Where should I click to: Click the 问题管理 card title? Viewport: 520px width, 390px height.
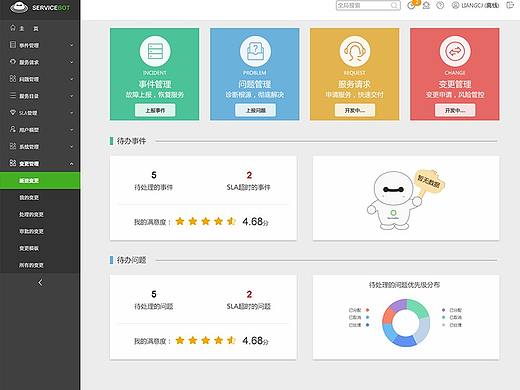click(x=255, y=84)
